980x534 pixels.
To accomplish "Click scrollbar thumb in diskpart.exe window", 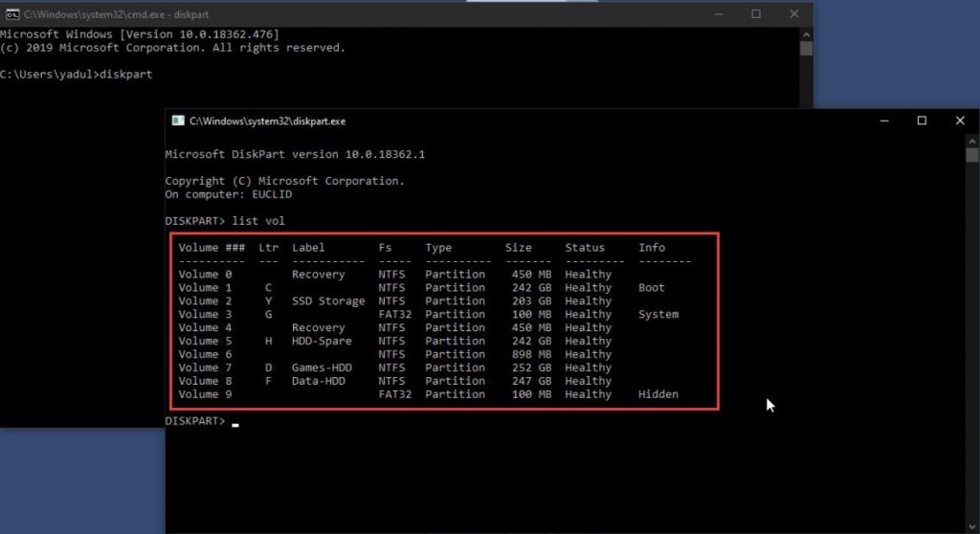I will click(x=972, y=155).
